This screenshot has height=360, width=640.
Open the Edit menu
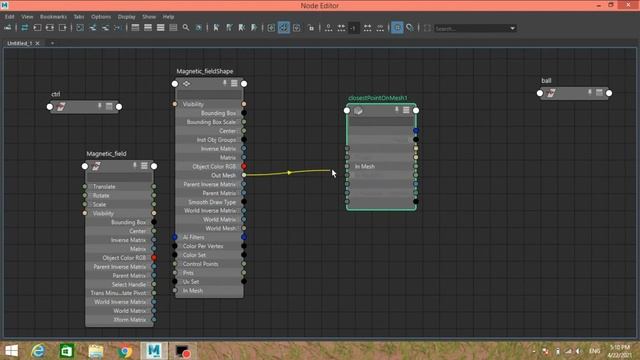tap(9, 17)
